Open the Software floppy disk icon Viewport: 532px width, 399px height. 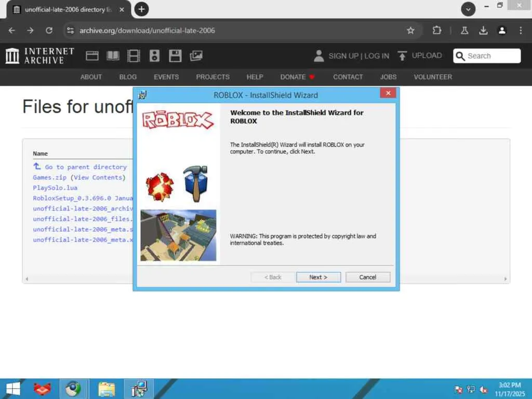click(175, 56)
